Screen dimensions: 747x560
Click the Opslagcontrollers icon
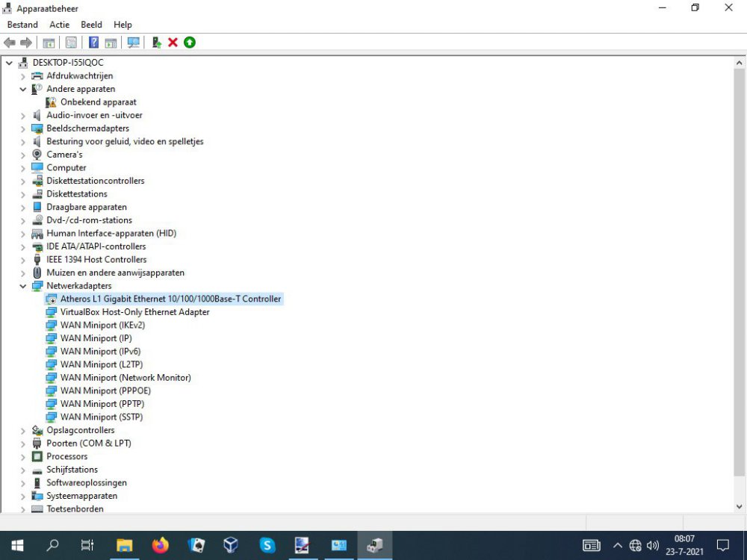coord(37,430)
